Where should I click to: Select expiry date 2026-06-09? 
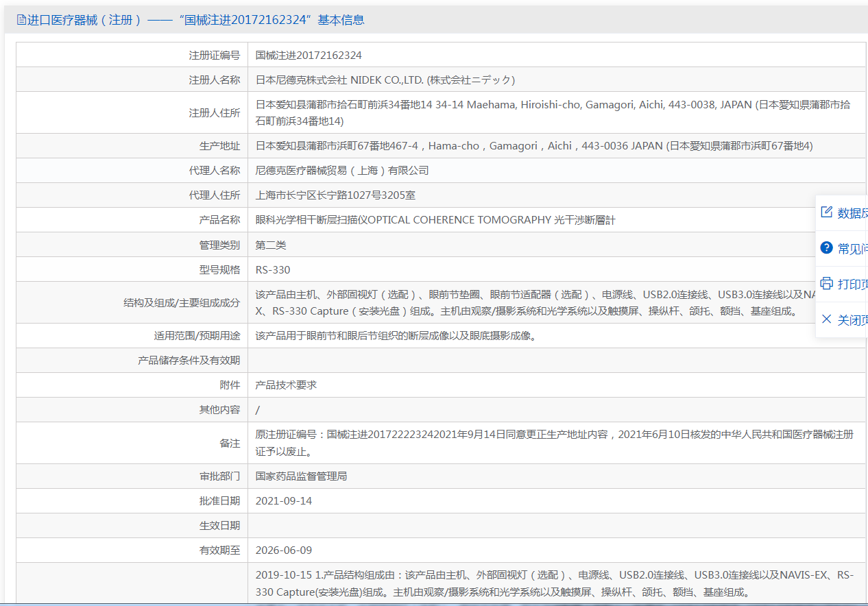coord(284,550)
